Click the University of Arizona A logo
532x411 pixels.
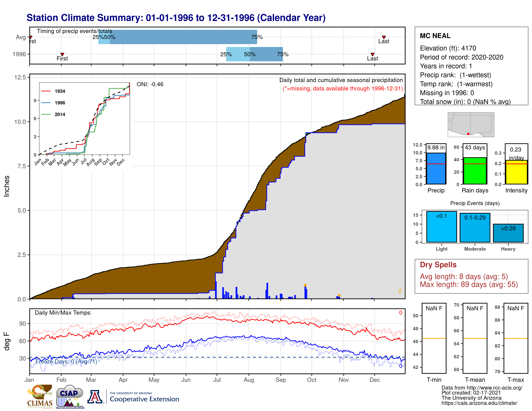(95, 397)
